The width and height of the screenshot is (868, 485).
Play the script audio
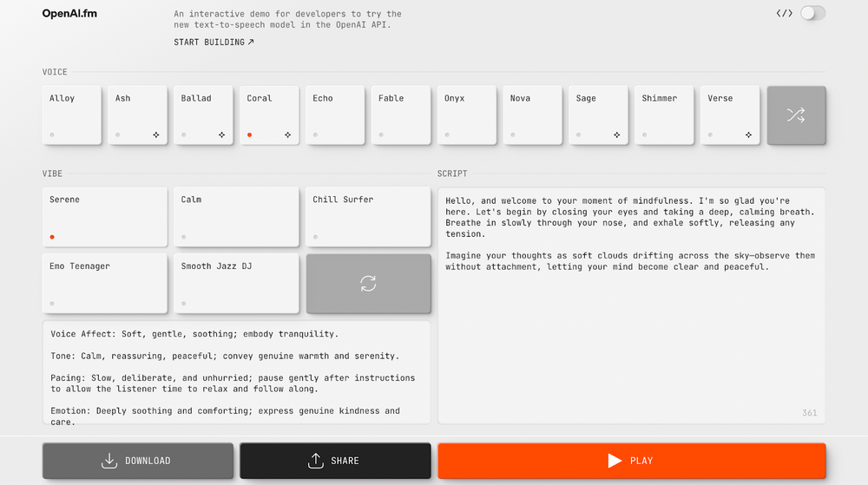click(x=631, y=461)
